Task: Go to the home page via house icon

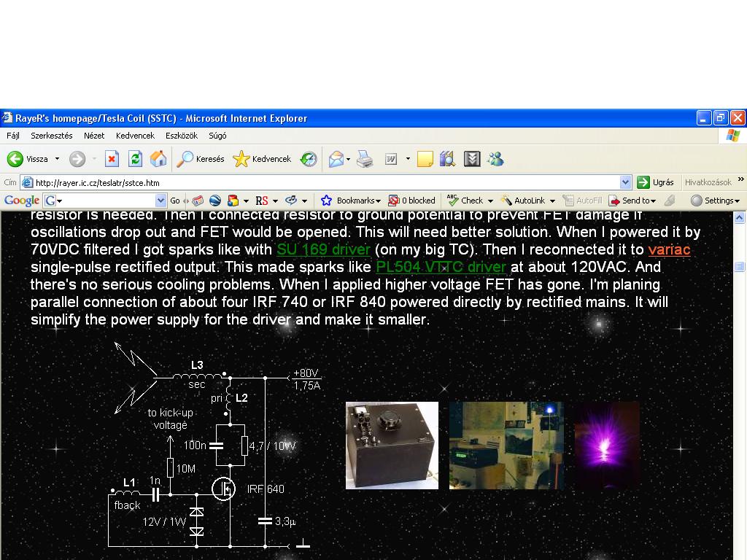Action: (158, 159)
